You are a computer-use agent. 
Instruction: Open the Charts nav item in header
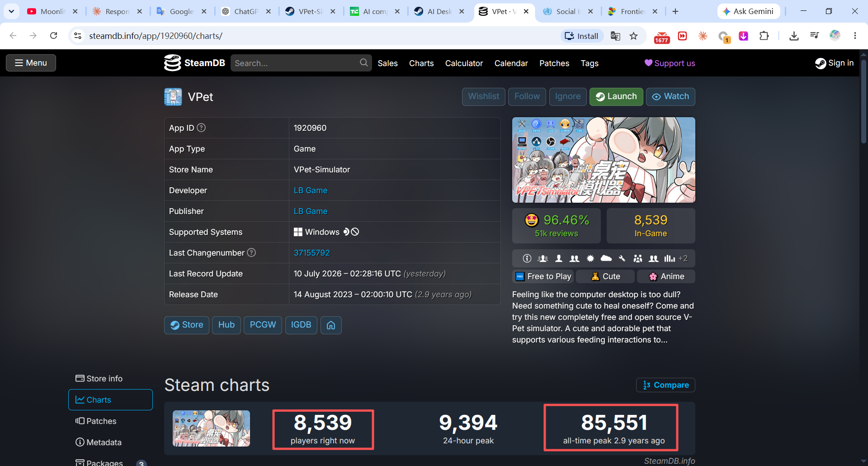(421, 63)
